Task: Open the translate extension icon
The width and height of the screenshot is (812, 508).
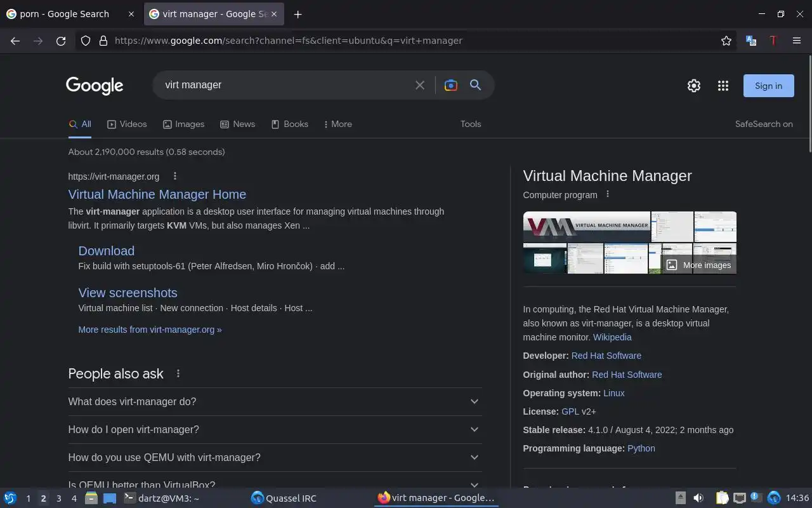Action: pyautogui.click(x=751, y=41)
